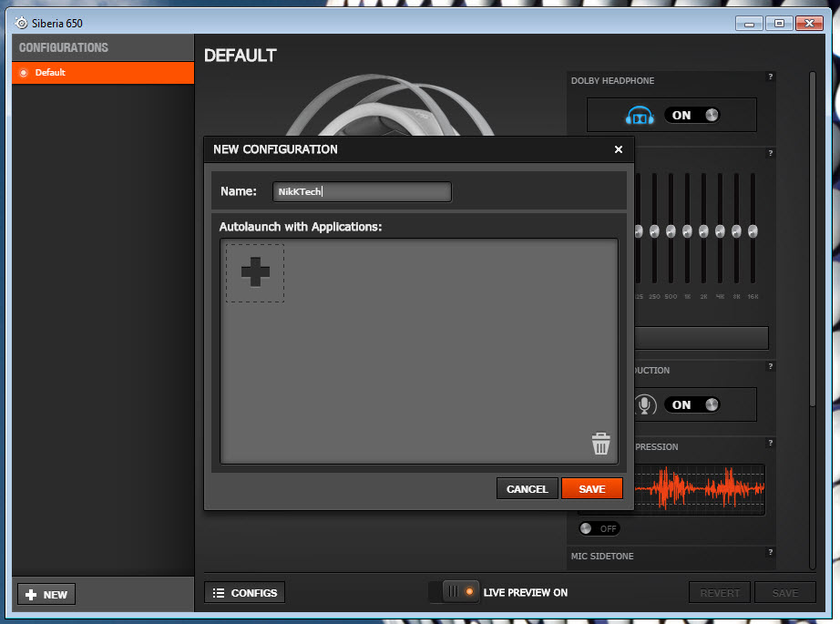Open the equalizer panel help question mark
This screenshot has height=624, width=840.
(771, 153)
